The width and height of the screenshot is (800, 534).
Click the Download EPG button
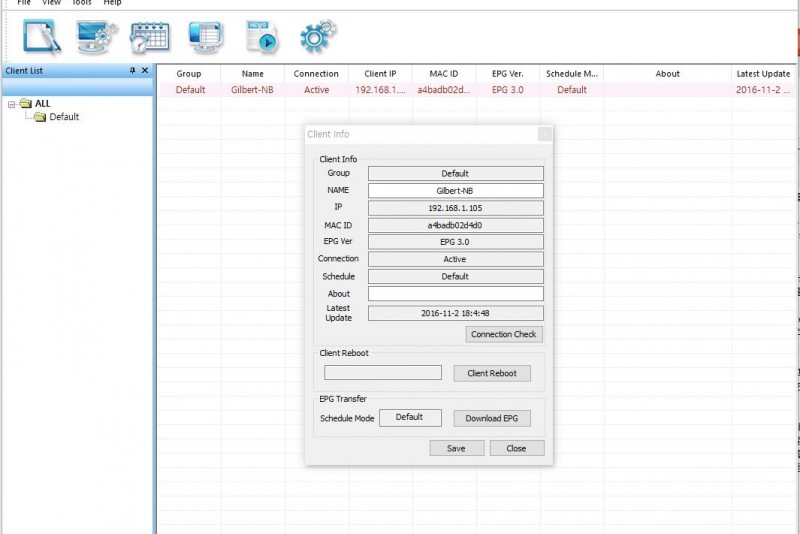491,418
